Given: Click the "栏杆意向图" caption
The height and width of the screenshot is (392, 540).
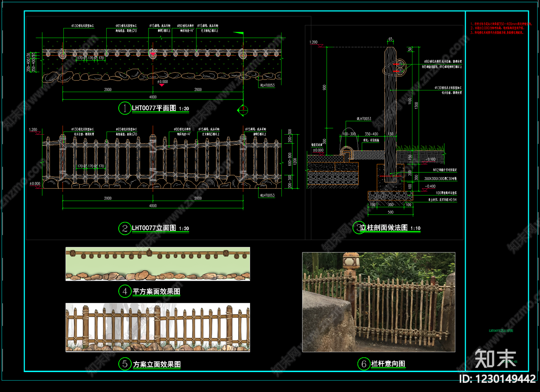Looking at the screenshot, I should coord(388,364).
